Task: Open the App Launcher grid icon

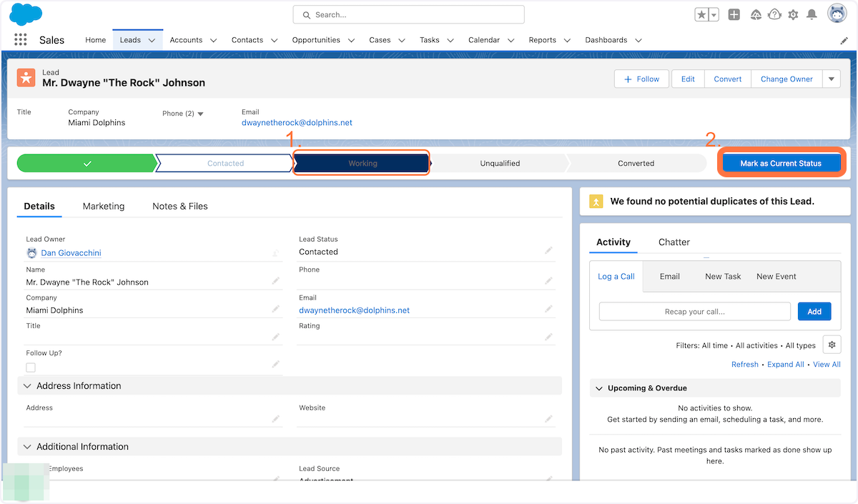Action: click(x=20, y=40)
